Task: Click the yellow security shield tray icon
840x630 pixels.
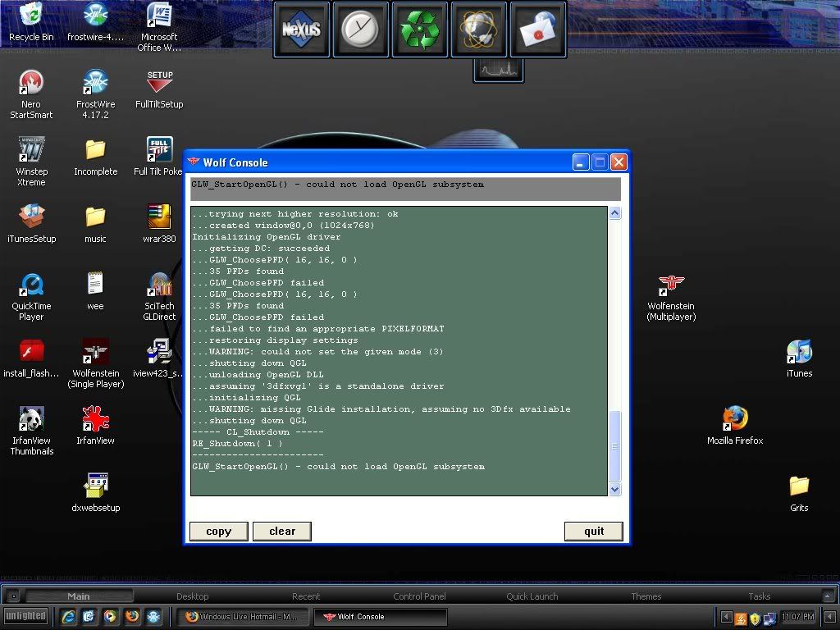Action: tap(756, 619)
